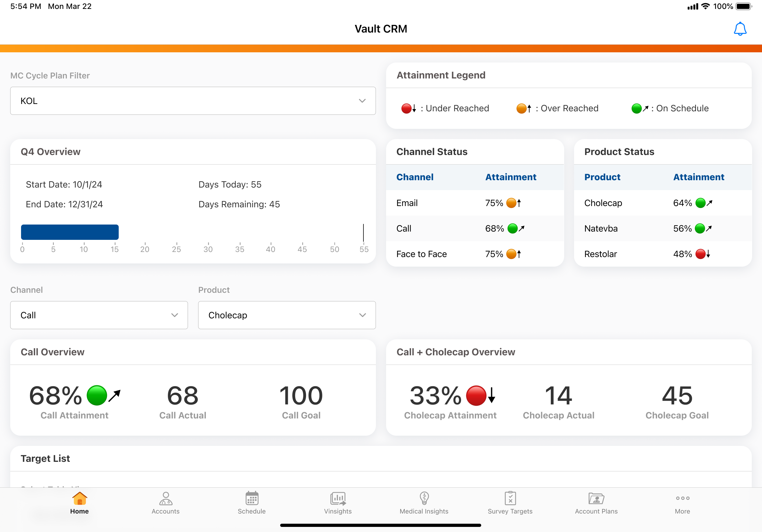Open the Vinsights chart icon
Image resolution: width=762 pixels, height=532 pixels.
[338, 498]
